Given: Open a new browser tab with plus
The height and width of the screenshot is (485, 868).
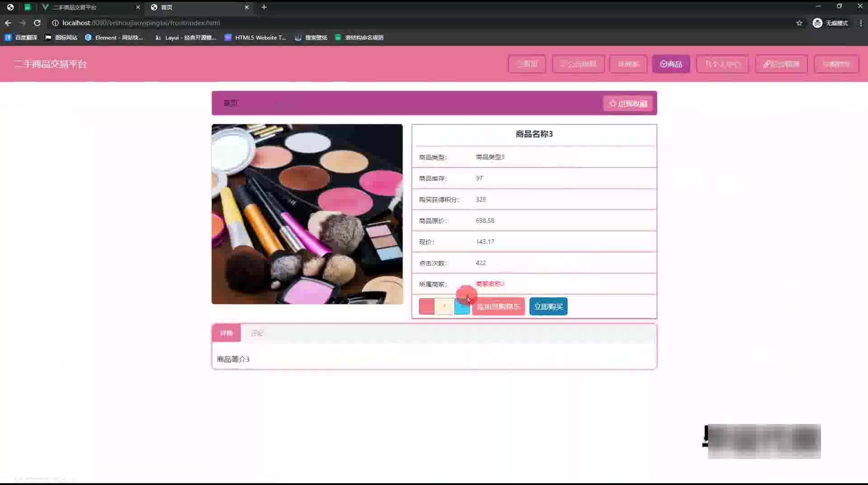Looking at the screenshot, I should pyautogui.click(x=264, y=7).
